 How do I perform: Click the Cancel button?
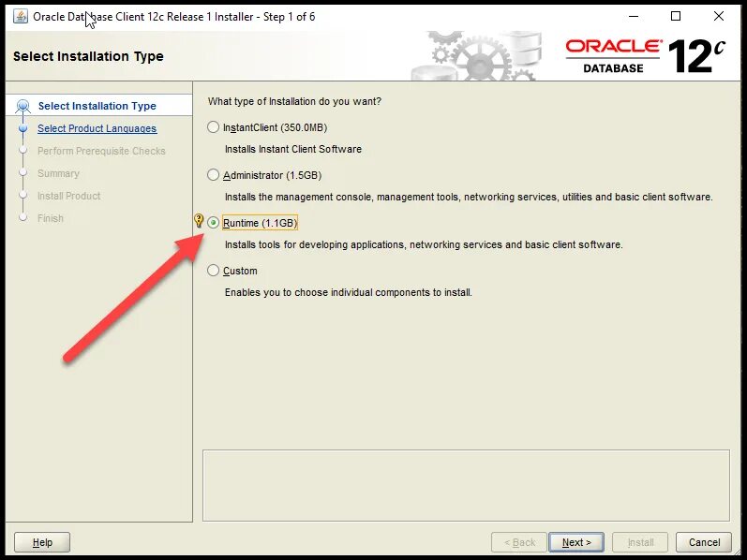click(x=704, y=542)
